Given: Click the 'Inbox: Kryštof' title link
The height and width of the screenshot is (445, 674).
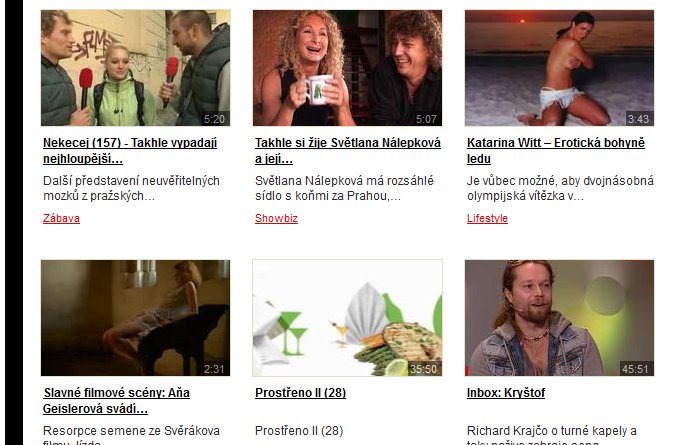Looking at the screenshot, I should tap(506, 393).
